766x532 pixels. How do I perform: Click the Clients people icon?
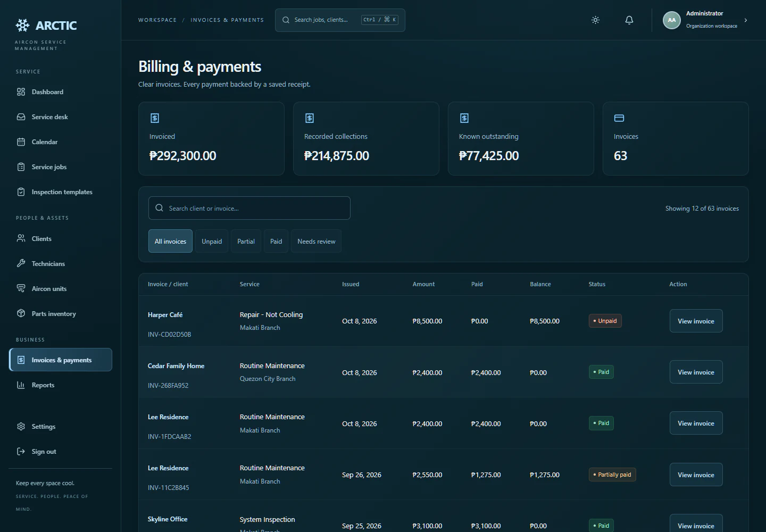click(21, 238)
